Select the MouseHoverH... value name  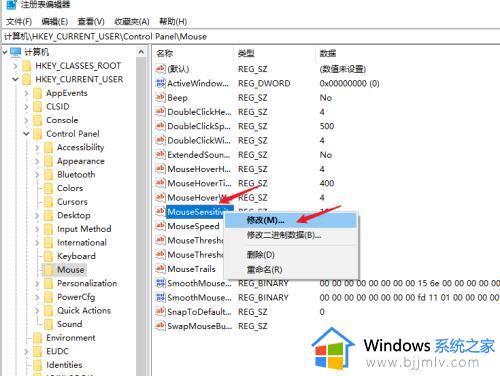(199, 169)
